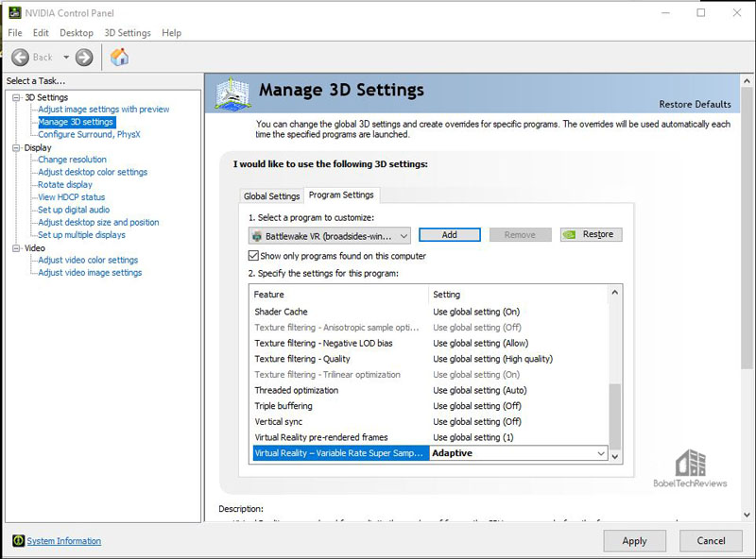756x559 pixels.
Task: Open the Home icon in toolbar
Action: pyautogui.click(x=119, y=57)
